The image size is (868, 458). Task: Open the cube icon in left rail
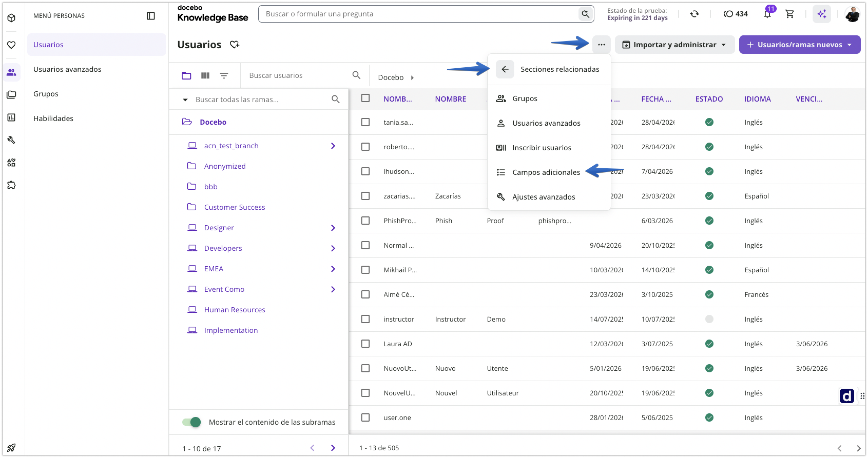click(12, 18)
